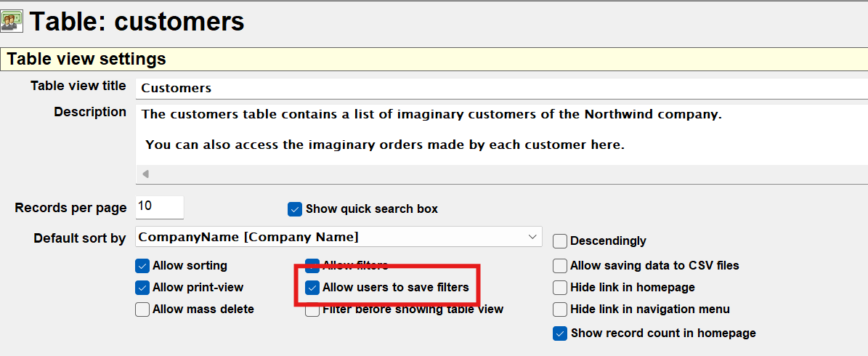Open the Default sort by dropdown

338,237
